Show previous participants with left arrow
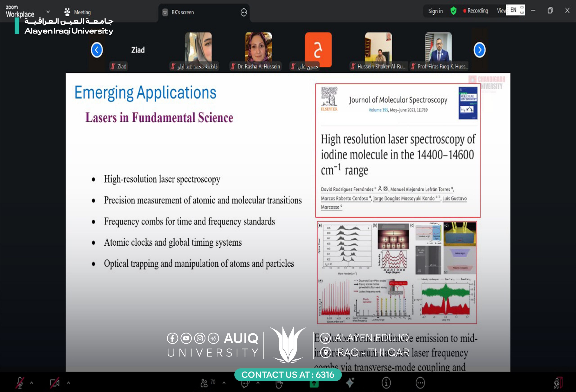The image size is (576, 392). [97, 50]
